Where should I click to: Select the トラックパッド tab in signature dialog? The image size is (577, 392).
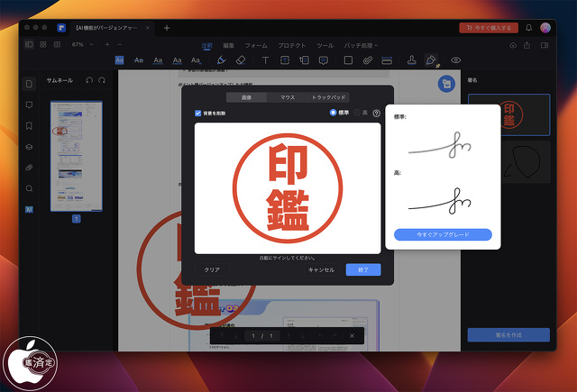pyautogui.click(x=328, y=97)
